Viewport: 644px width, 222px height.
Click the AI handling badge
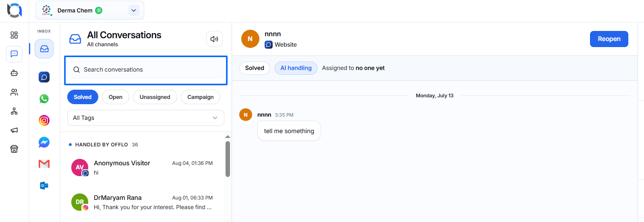pos(296,68)
